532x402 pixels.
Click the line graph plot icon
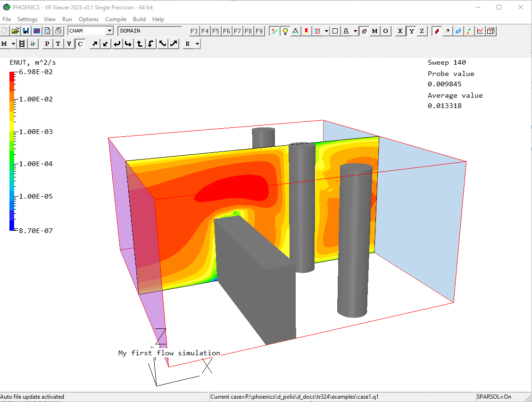[x=480, y=31]
